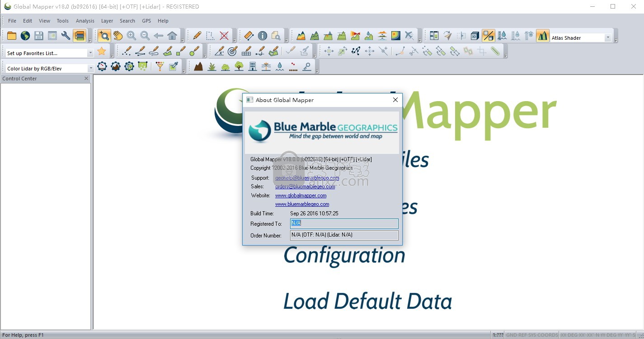This screenshot has width=644, height=339.
Task: Close the Control Center panel
Action: (86, 79)
